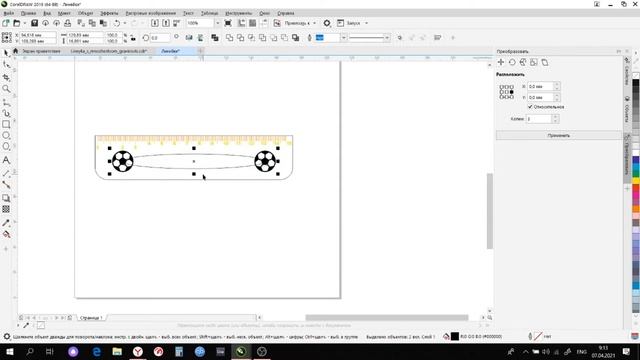
Task: Select the Drop Shadow tool
Action: (6, 198)
